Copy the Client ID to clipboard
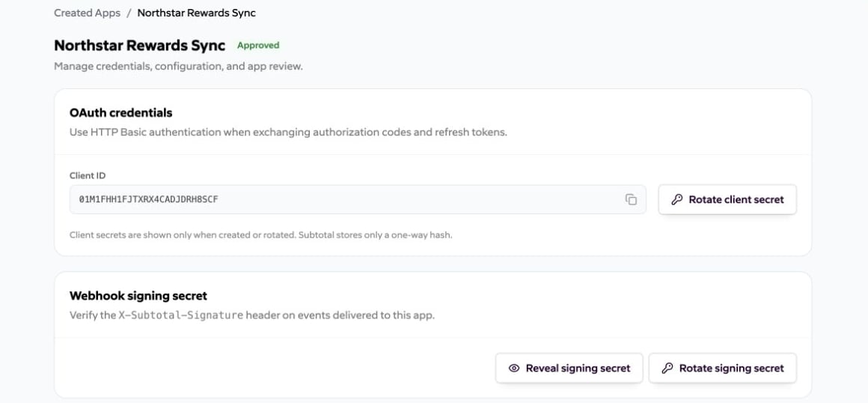Viewport: 868px width, 403px height. coord(631,199)
